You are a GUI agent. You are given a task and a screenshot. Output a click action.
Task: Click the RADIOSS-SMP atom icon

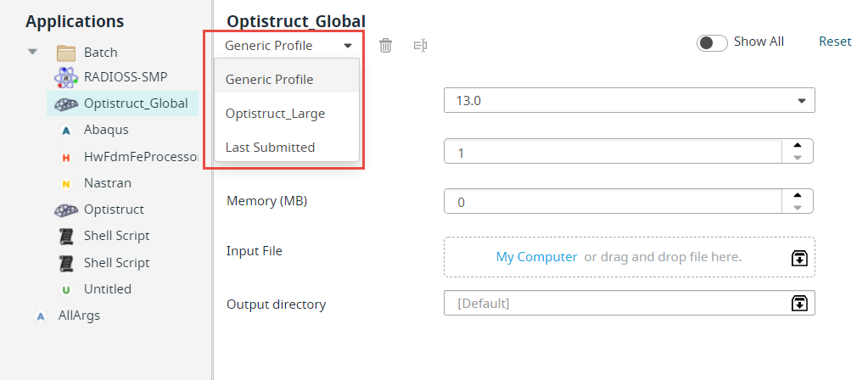point(66,77)
